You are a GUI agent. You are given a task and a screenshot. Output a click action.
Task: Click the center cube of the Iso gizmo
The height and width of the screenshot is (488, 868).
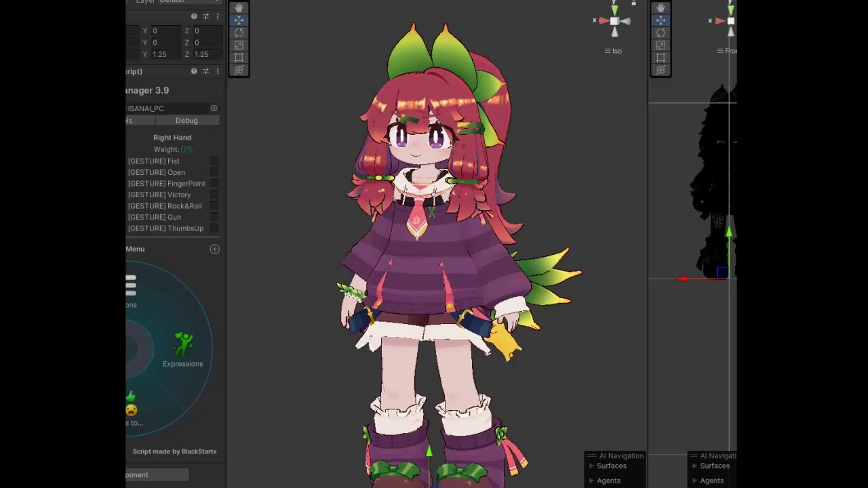614,21
